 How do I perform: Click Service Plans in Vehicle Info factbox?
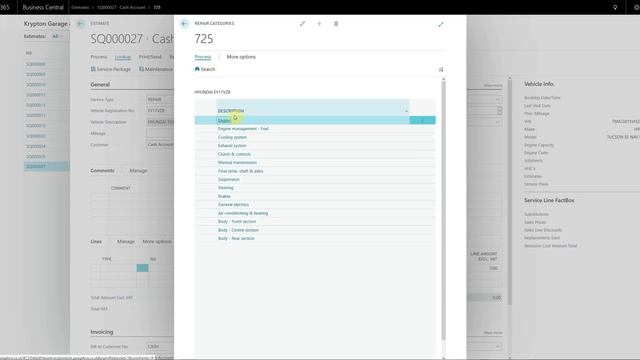(x=536, y=184)
